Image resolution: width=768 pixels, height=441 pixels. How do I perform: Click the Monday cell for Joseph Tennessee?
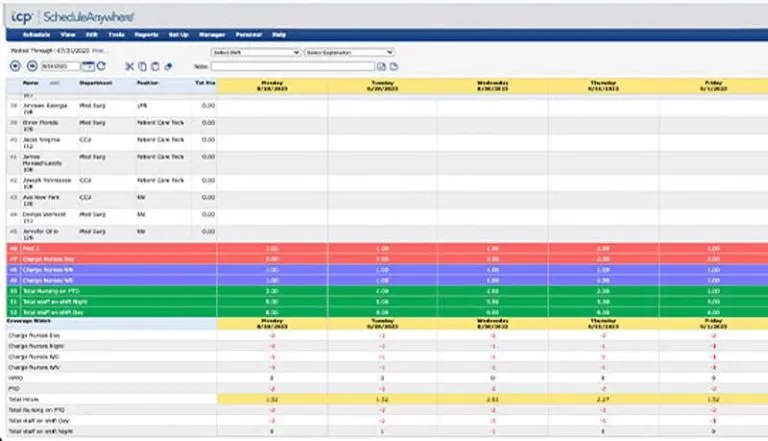pyautogui.click(x=272, y=183)
